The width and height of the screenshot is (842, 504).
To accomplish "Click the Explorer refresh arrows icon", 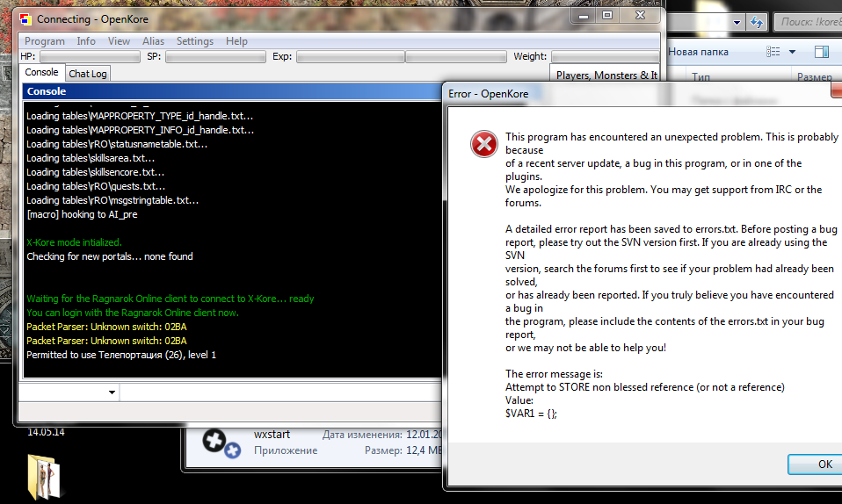I will click(757, 22).
